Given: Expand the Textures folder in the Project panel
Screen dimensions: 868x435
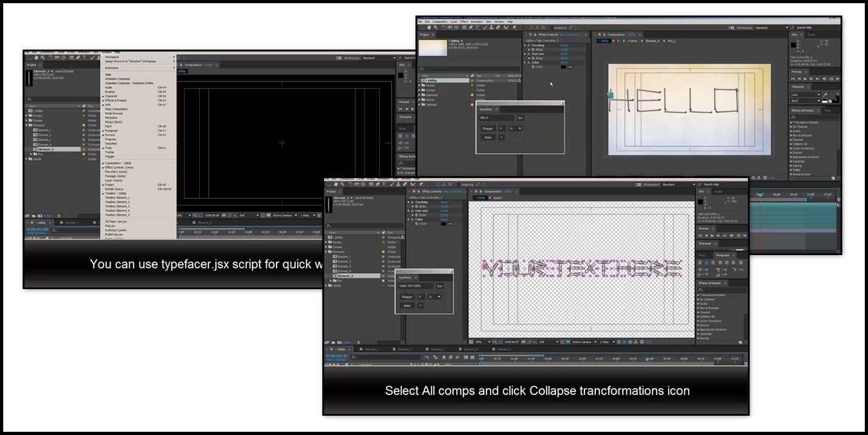Looking at the screenshot, I should pos(420,104).
